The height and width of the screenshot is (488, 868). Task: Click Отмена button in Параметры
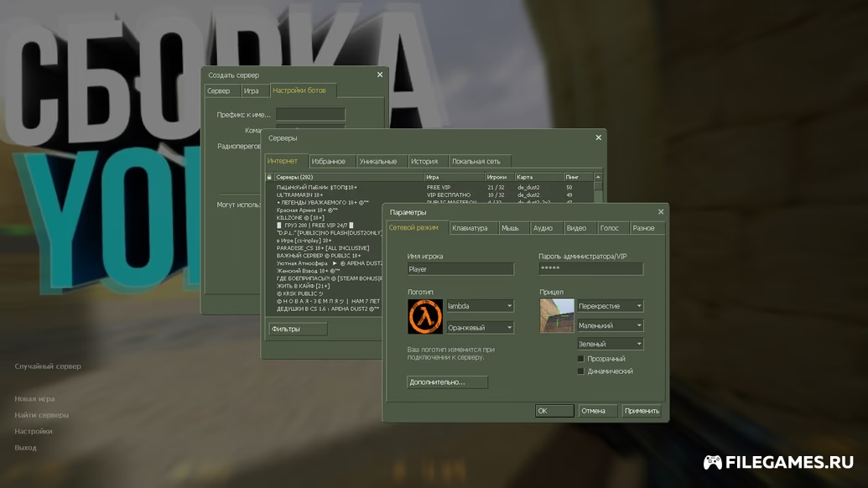click(x=598, y=411)
